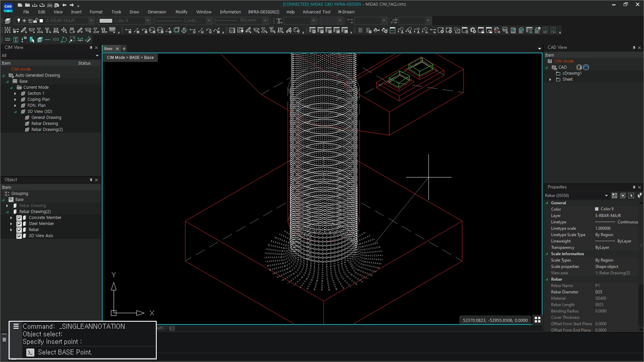Open the INFRA-DESIGN(I) menu
644x362 pixels.
click(x=263, y=12)
